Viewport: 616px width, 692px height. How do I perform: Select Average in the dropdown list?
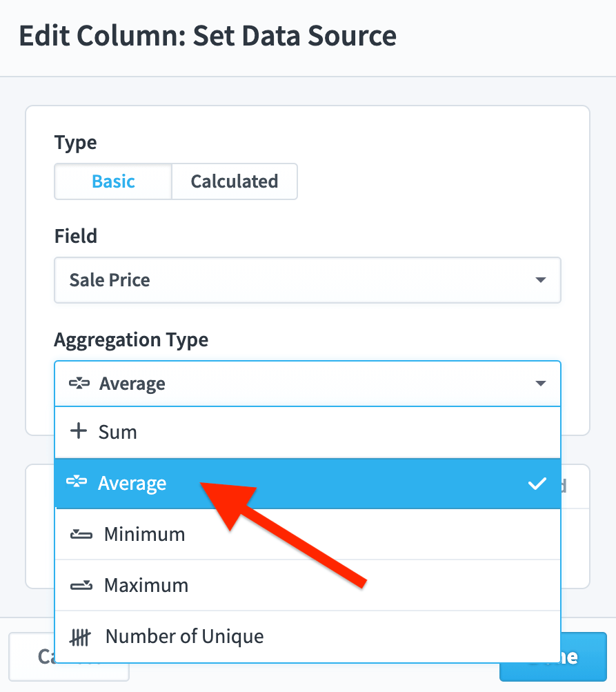(x=308, y=483)
